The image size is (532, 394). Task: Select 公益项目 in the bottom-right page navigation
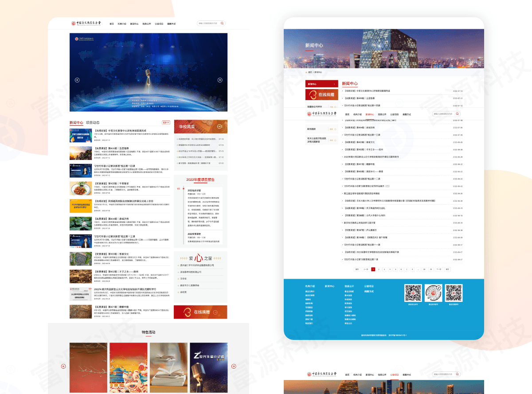tap(394, 375)
